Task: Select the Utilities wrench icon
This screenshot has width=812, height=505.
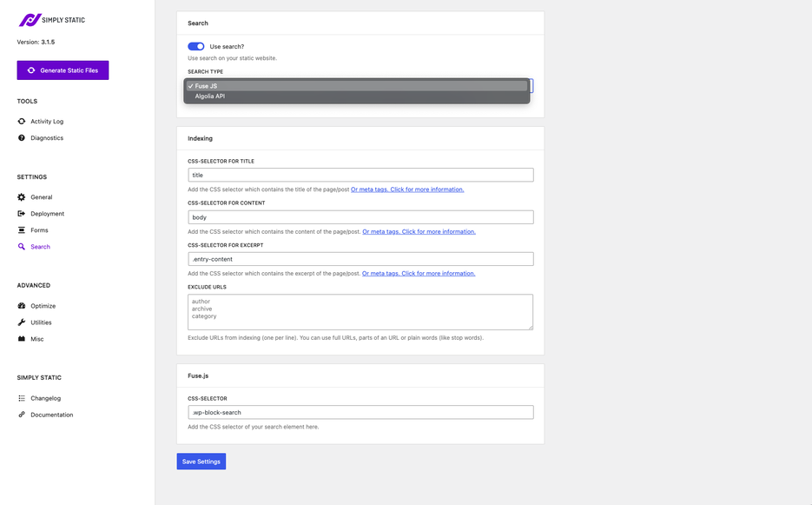Action: [x=21, y=322]
